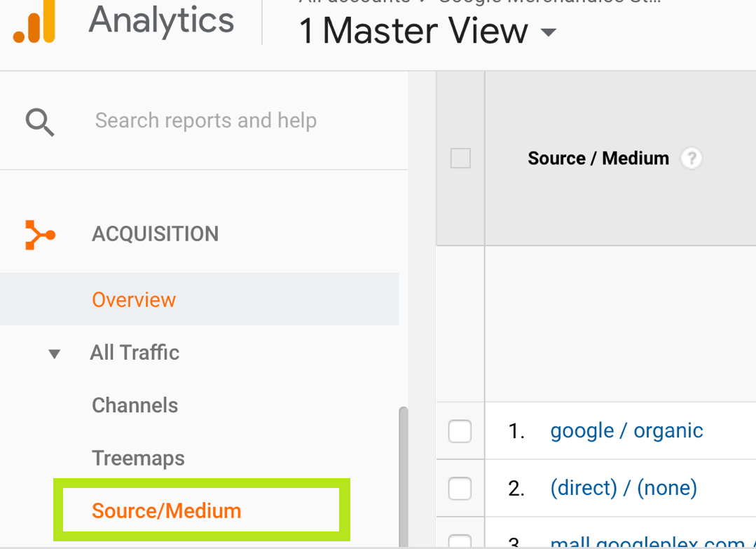Check the checkbox for the mall.googleplex.com row
Viewport: 756px width, 549px height.
click(460, 540)
